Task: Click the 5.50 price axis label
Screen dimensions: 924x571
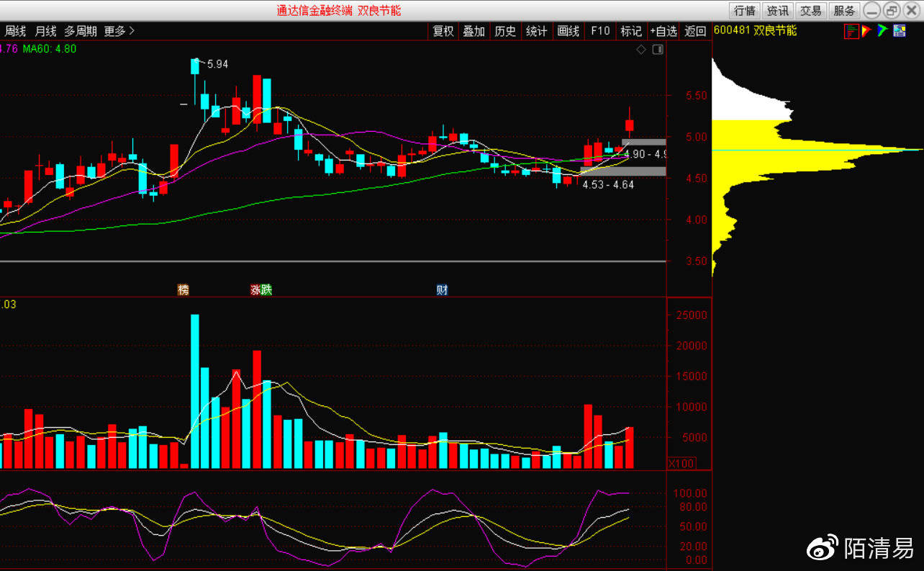Action: [x=695, y=96]
